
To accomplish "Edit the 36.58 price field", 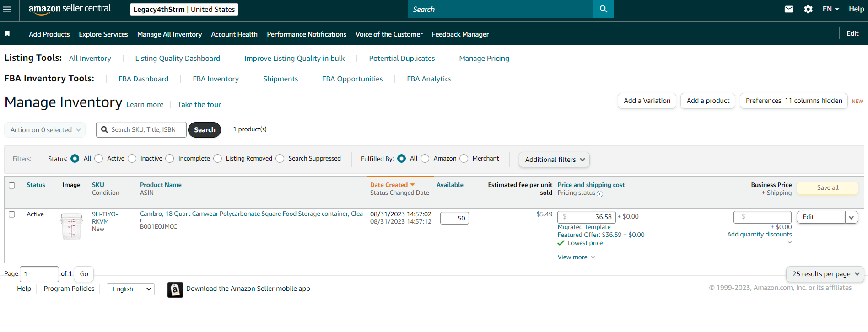I will [587, 217].
